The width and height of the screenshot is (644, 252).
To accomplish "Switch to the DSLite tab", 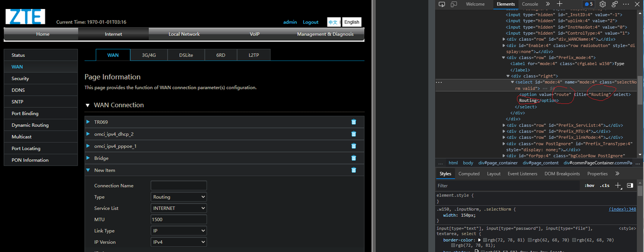I will point(186,55).
